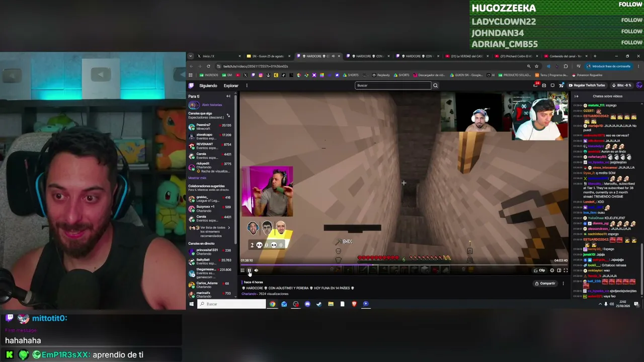Screen dimensions: 644x362
Task: Bookmark this page with the star
Action: pos(536,66)
